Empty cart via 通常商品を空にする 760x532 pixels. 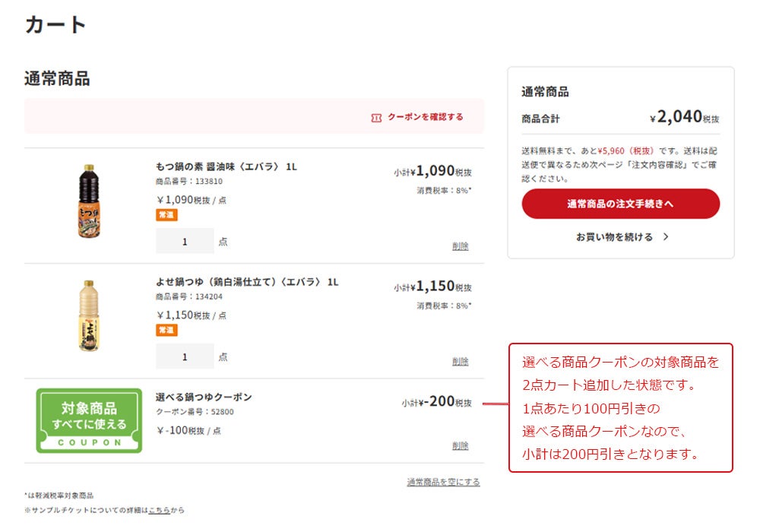(443, 482)
